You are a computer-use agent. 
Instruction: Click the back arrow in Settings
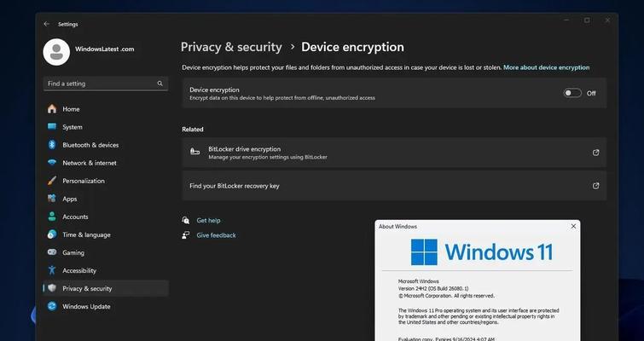[x=46, y=24]
